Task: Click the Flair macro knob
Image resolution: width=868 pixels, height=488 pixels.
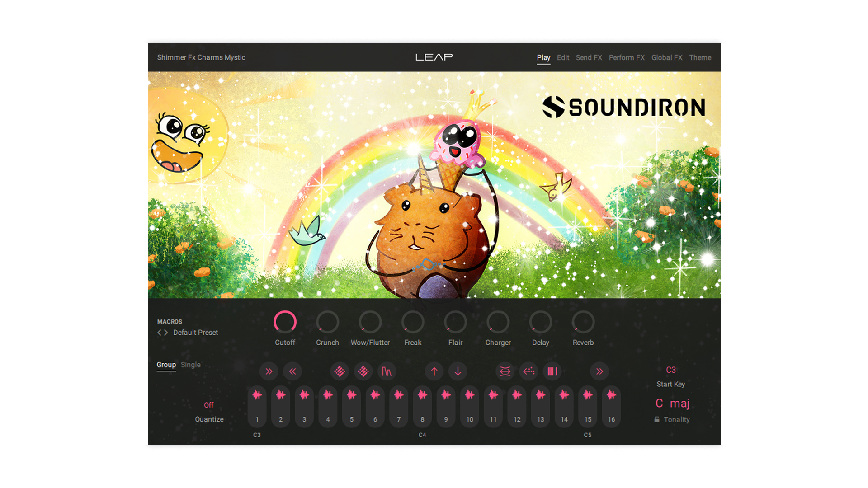Action: pyautogui.click(x=455, y=322)
